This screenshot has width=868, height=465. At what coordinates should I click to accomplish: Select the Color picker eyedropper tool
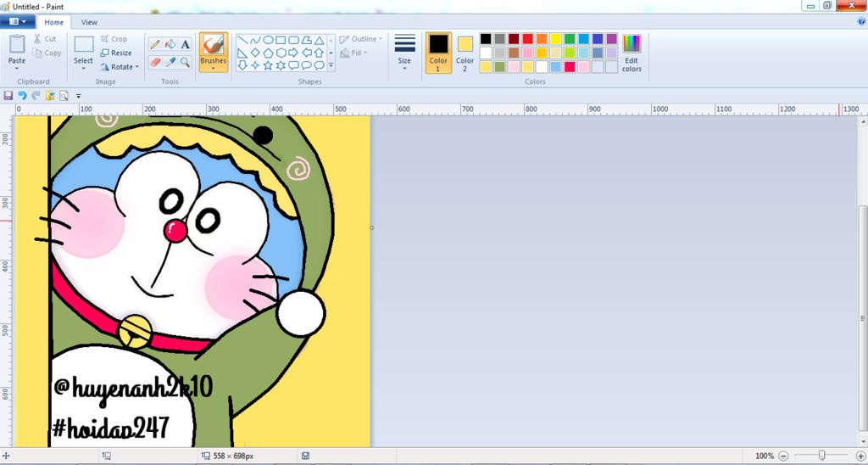pos(170,62)
